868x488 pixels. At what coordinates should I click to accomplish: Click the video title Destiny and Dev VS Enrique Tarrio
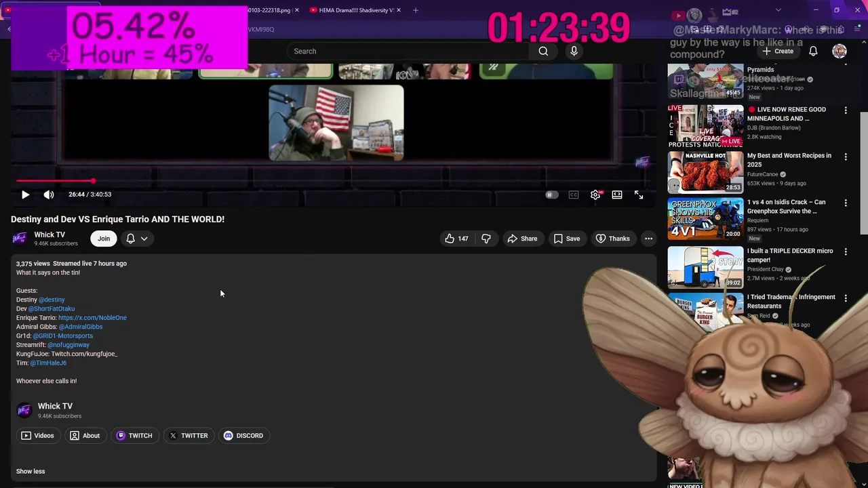(117, 219)
